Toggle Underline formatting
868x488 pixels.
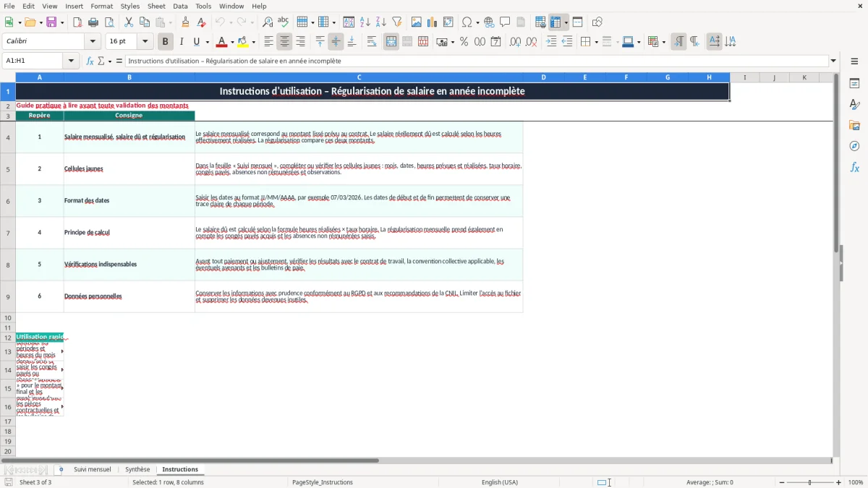point(196,42)
